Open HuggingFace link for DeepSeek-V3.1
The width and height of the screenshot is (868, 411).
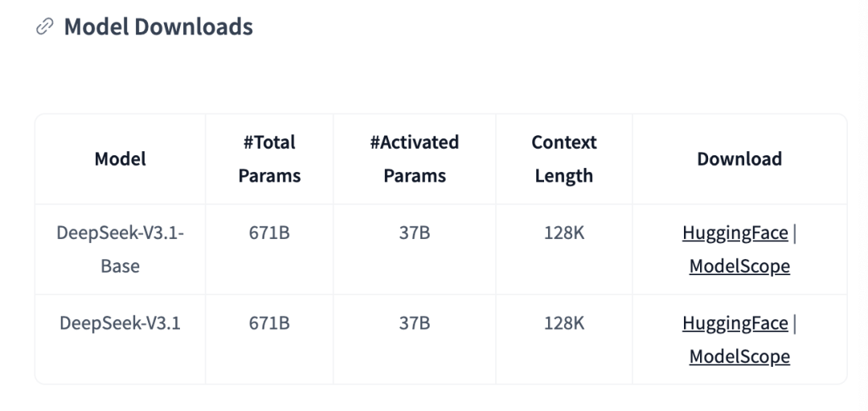click(735, 323)
